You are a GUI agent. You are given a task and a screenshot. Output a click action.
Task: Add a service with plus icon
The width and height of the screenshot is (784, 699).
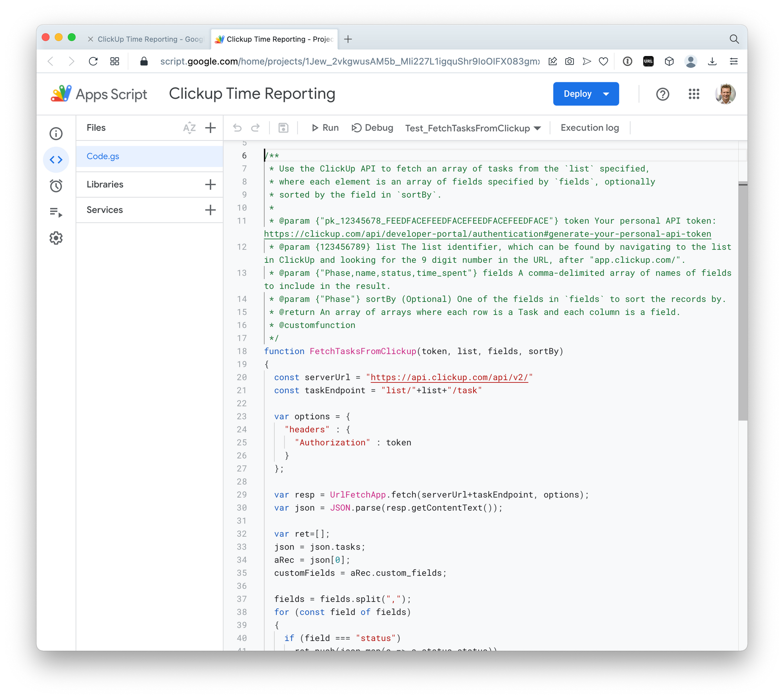[x=211, y=210]
